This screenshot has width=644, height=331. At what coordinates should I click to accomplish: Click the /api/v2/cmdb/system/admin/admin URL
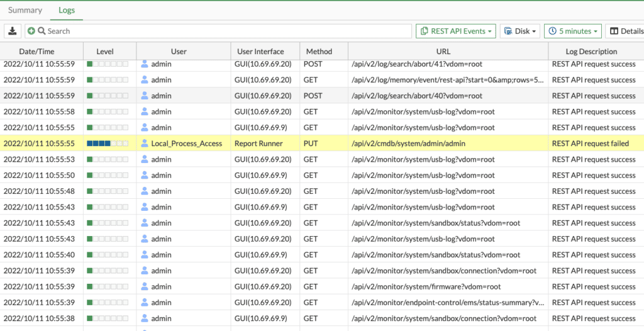(408, 143)
